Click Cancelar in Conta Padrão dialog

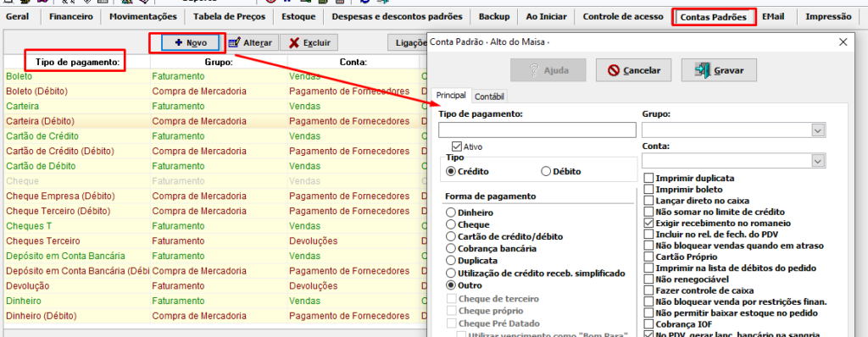[634, 70]
